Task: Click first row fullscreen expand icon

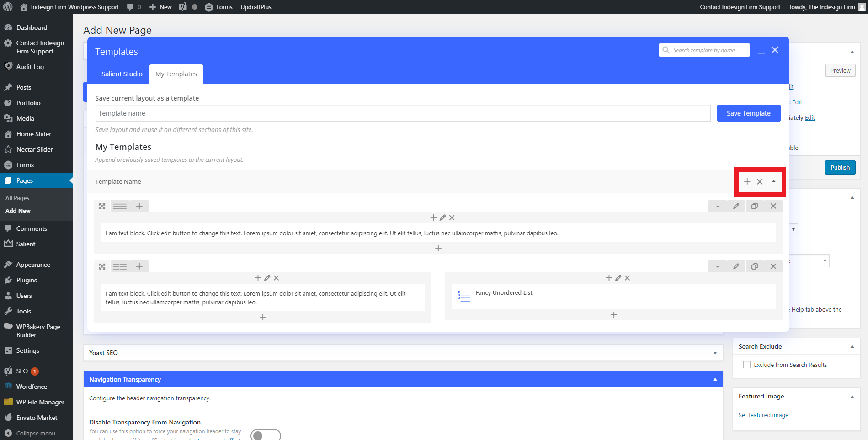Action: pyautogui.click(x=102, y=206)
